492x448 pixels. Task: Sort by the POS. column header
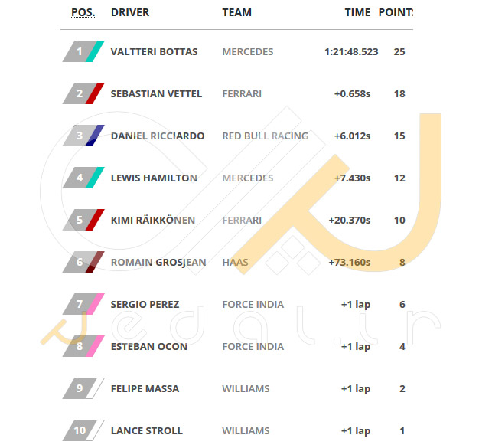click(x=83, y=12)
